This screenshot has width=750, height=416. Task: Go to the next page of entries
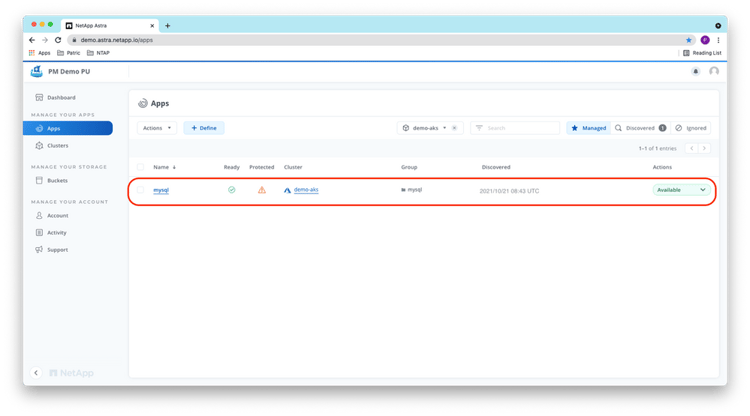pyautogui.click(x=705, y=148)
